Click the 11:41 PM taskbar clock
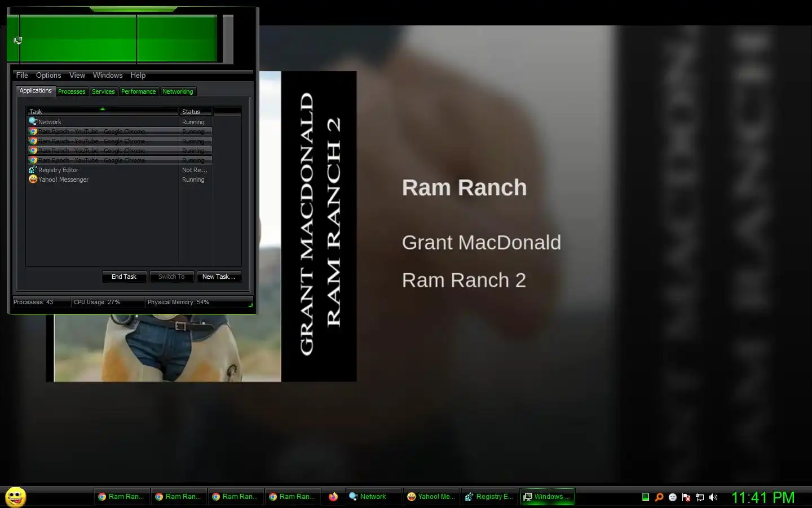 coord(763,497)
